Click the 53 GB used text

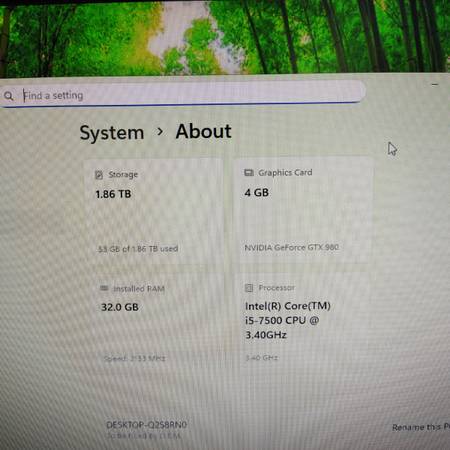[138, 249]
